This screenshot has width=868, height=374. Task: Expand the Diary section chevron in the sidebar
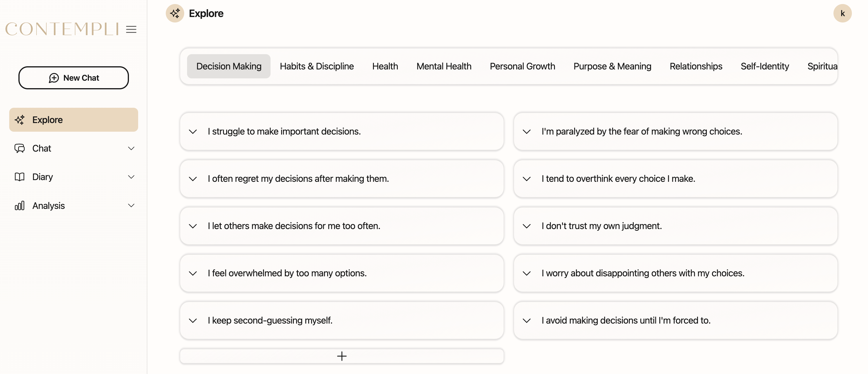[131, 177]
